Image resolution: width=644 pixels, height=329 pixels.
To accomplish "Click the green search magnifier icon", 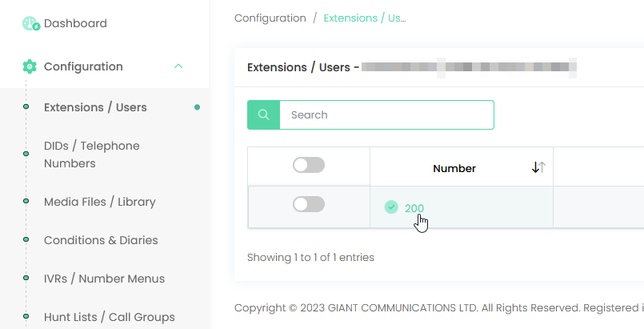I will (264, 114).
